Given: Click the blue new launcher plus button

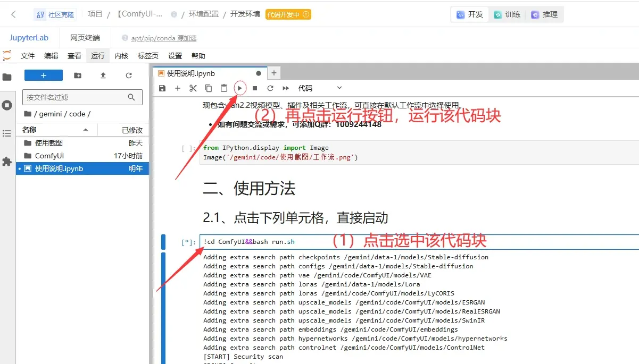Looking at the screenshot, I should click(44, 75).
